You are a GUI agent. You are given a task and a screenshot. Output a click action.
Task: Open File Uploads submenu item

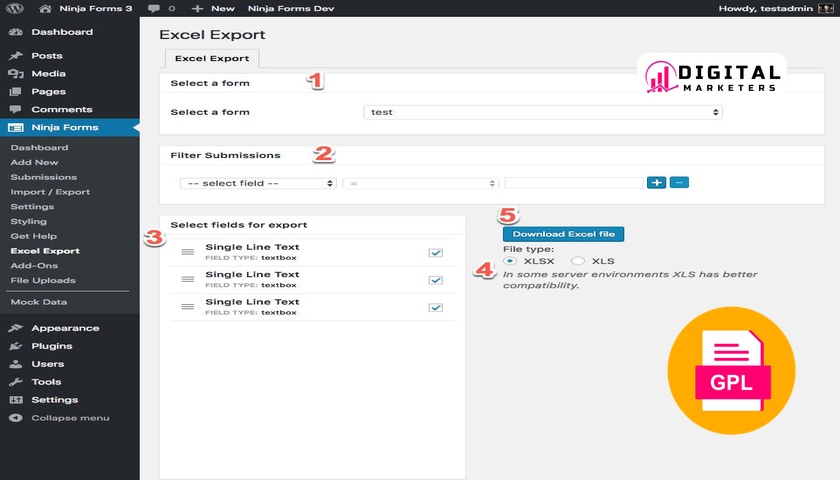tap(43, 280)
